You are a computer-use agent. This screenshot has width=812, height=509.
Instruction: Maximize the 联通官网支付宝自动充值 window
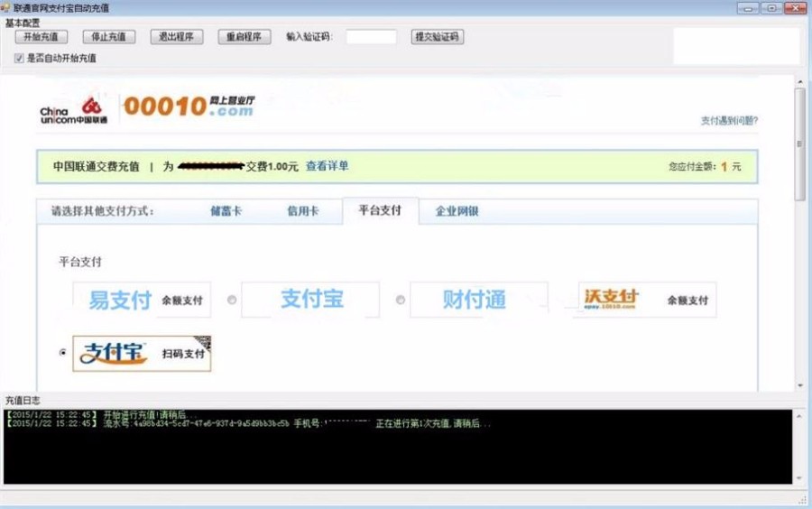tap(771, 8)
